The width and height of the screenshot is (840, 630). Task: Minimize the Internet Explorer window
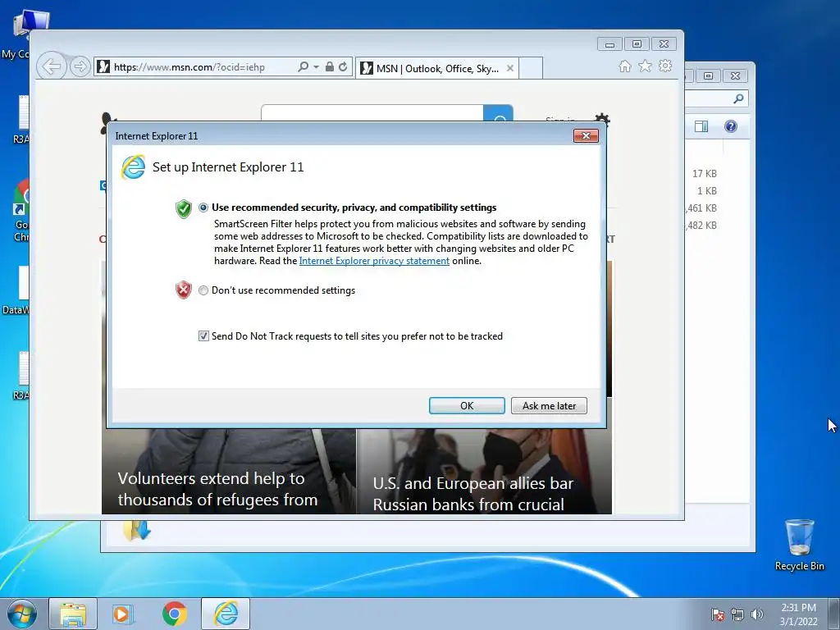609,44
